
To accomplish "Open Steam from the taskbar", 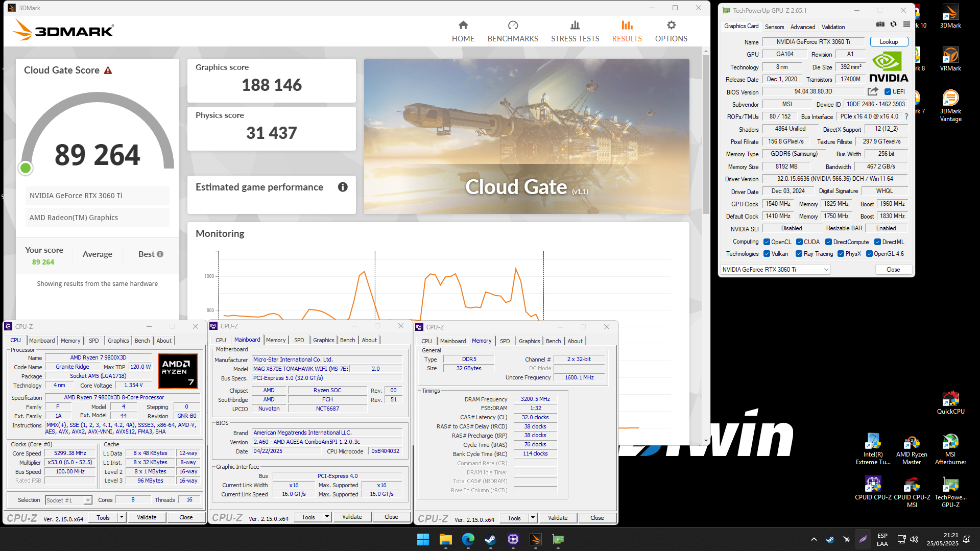I will (x=491, y=539).
